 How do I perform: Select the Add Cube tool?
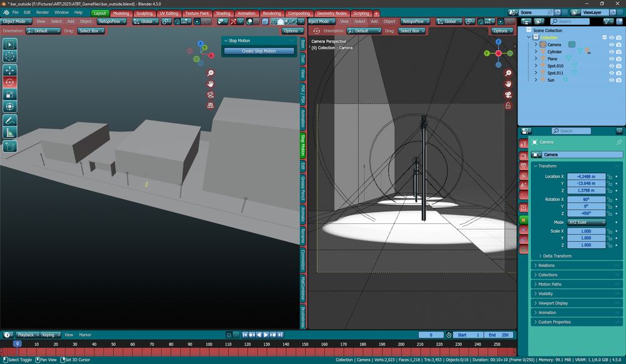(x=10, y=146)
